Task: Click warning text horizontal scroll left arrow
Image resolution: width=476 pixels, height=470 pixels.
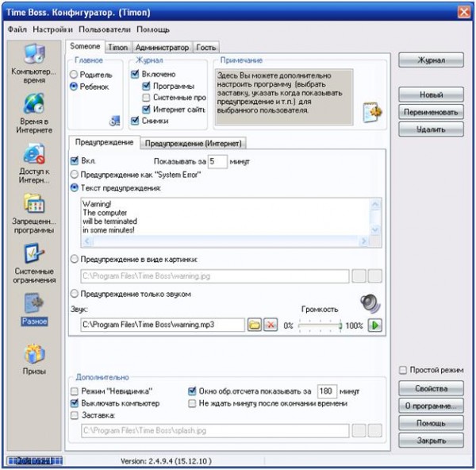Action: (x=87, y=241)
